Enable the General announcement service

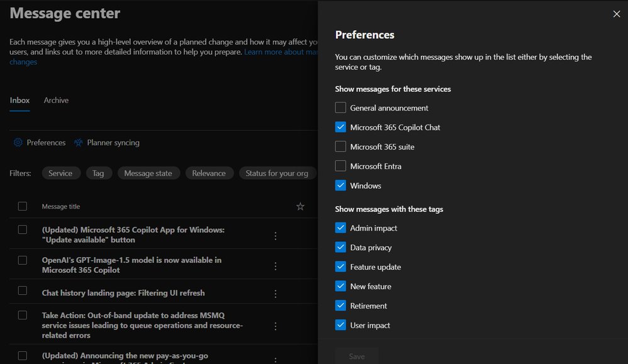[x=340, y=108]
